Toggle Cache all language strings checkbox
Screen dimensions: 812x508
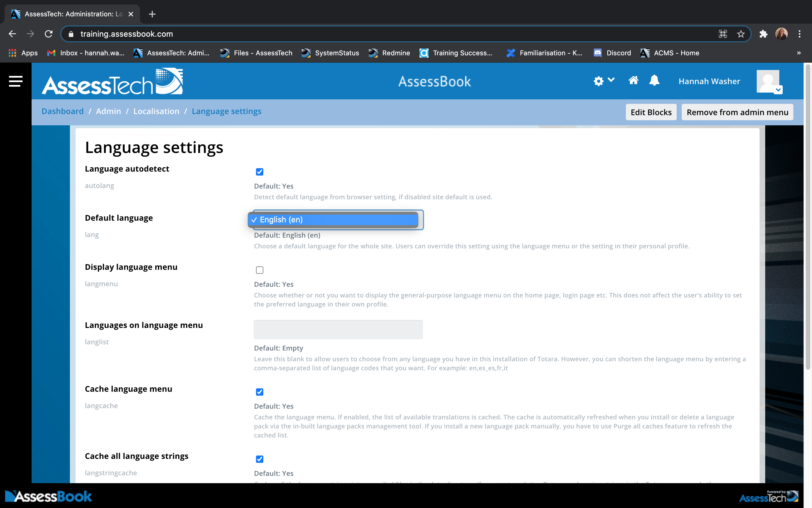(259, 459)
